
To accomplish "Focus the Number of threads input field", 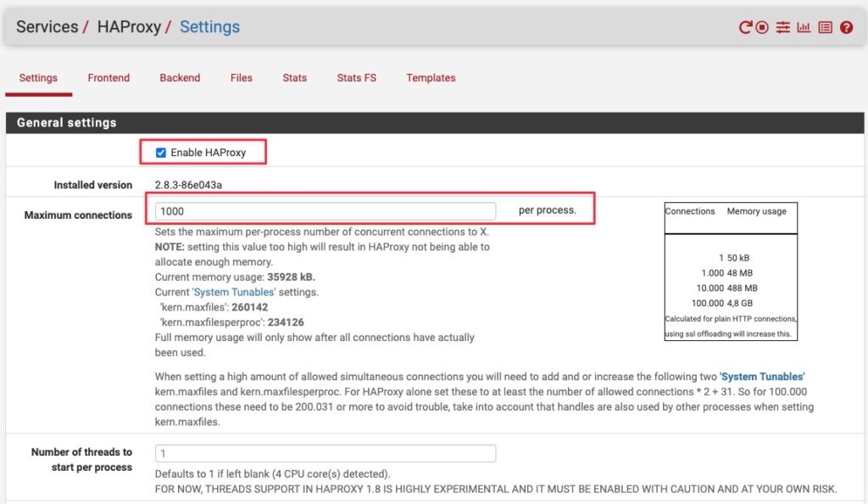I will point(325,454).
